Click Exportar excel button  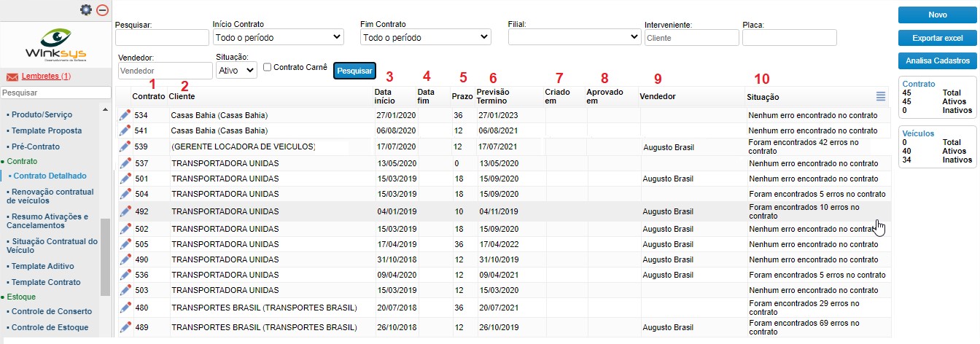tap(938, 38)
